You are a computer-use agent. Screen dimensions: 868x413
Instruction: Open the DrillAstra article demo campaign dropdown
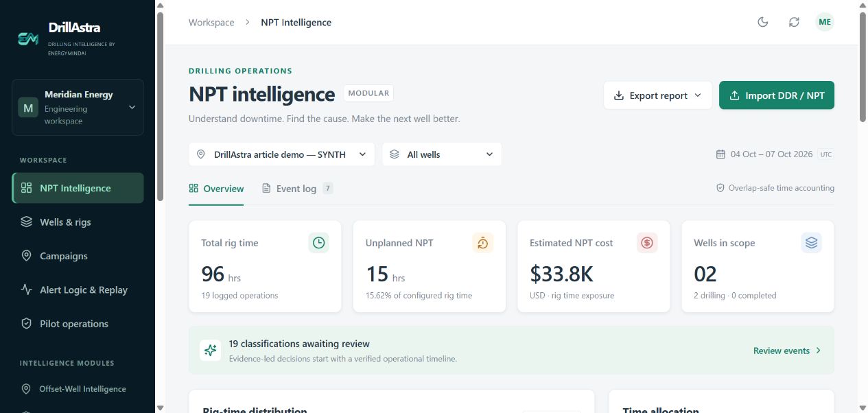point(281,154)
